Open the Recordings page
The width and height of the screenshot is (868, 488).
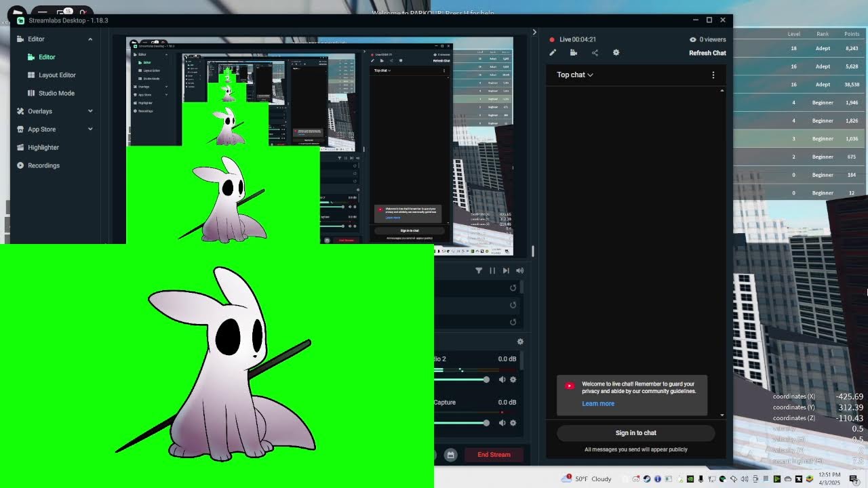43,165
